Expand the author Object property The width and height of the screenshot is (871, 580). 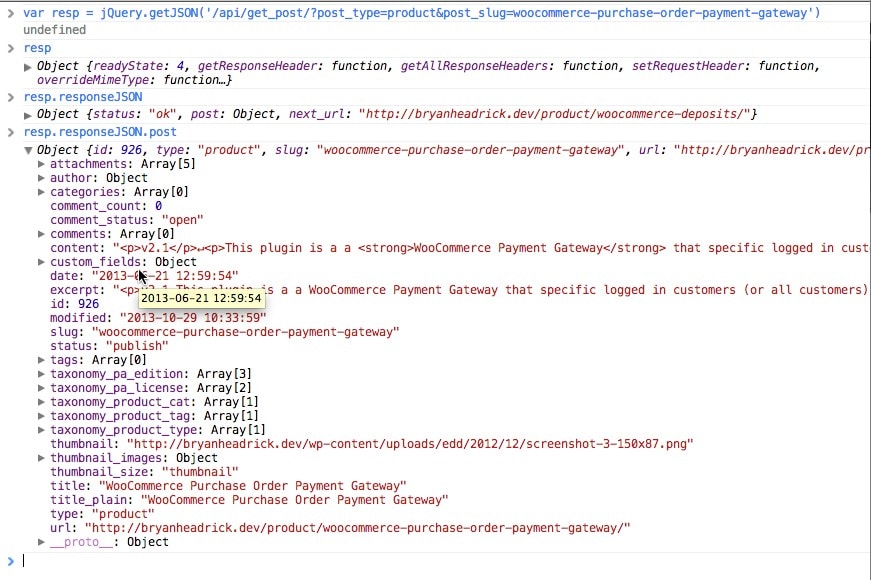point(42,178)
